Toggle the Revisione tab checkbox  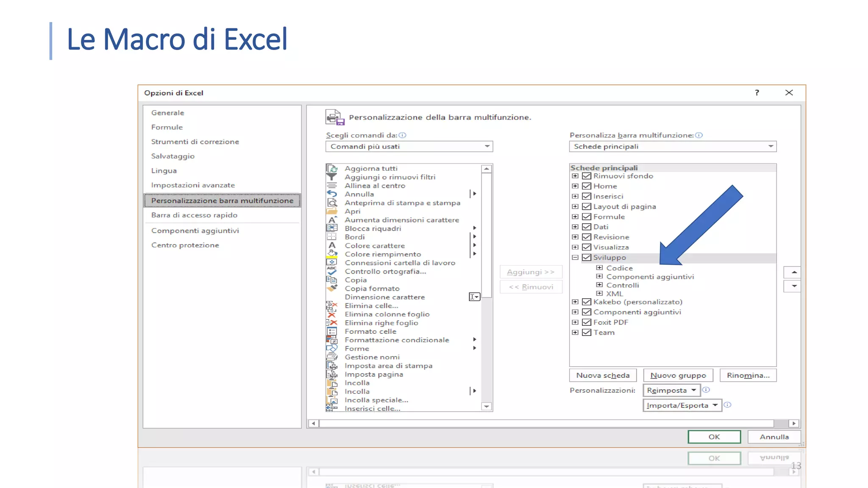tap(587, 237)
